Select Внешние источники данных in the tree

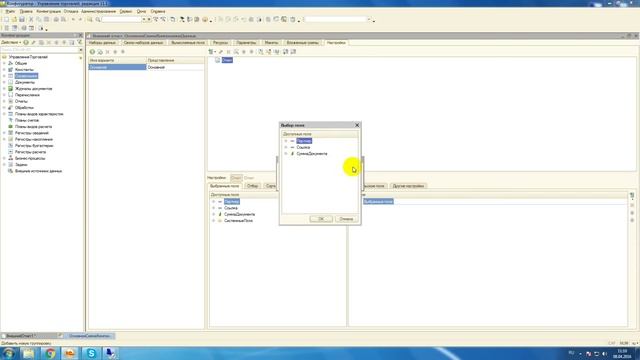tap(38, 171)
